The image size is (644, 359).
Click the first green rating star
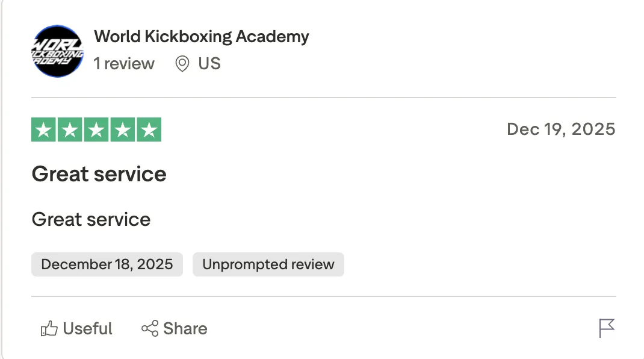tap(43, 130)
